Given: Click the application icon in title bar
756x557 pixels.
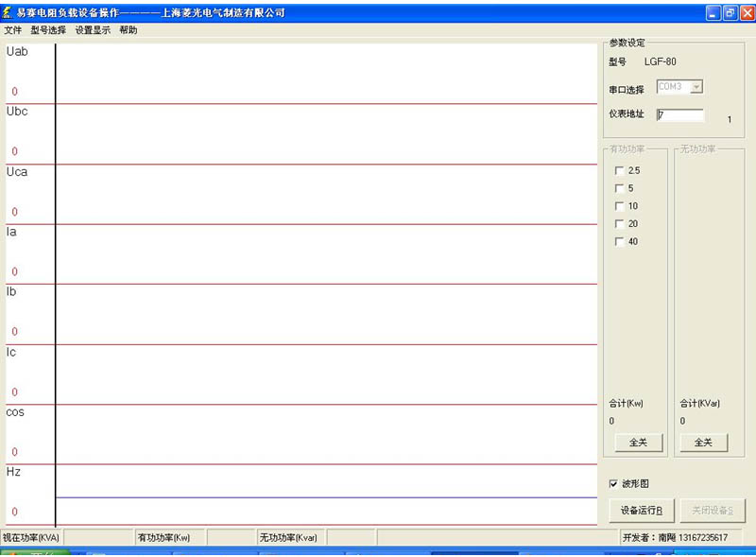Looking at the screenshot, I should click(x=9, y=12).
